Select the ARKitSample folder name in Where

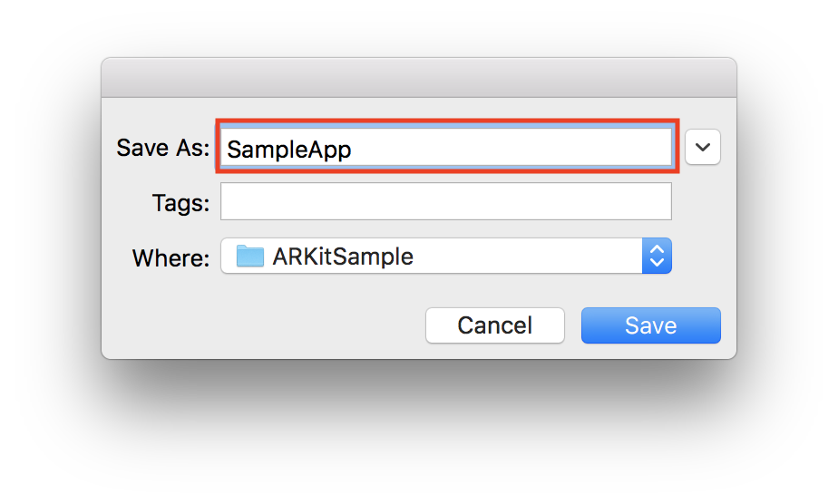coord(343,257)
